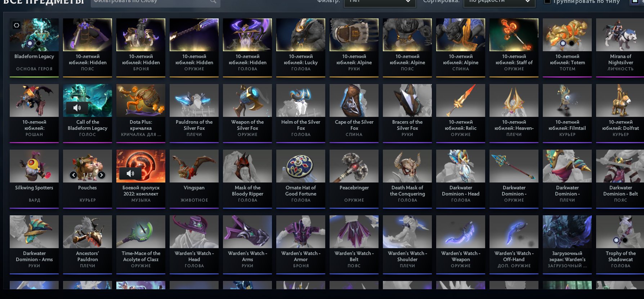This screenshot has width=644, height=299.
Task: Enable the 'Группировать по типу' checkbox
Action: 547,1
